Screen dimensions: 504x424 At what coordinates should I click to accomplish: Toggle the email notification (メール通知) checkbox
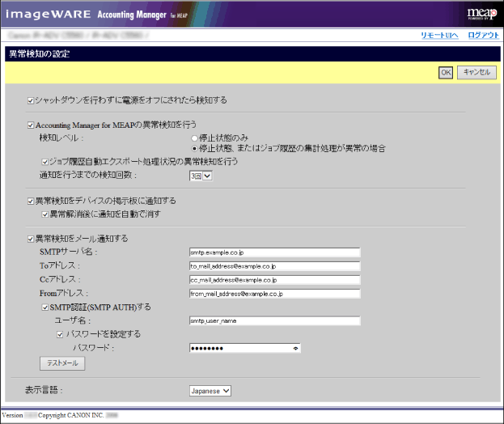31,240
